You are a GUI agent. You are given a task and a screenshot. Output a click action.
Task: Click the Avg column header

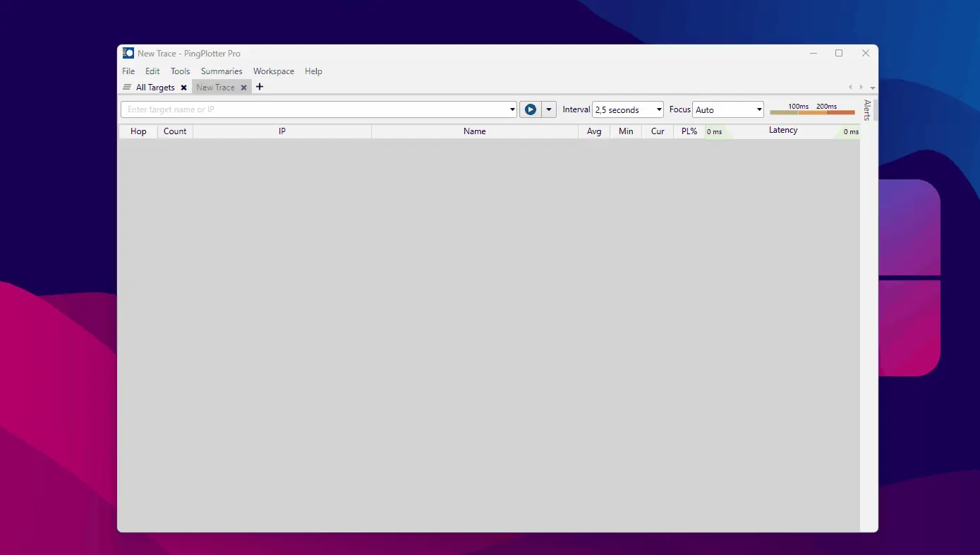pos(594,131)
